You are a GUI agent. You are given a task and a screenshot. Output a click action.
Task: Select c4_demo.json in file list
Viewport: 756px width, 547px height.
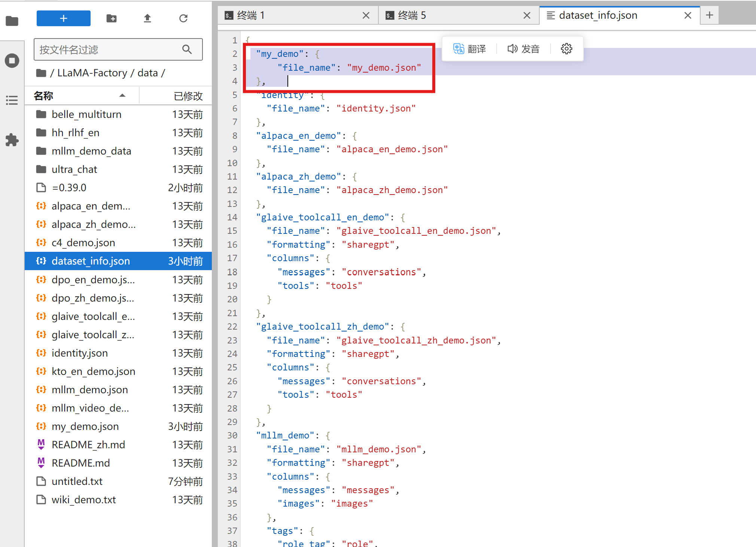[x=118, y=243]
